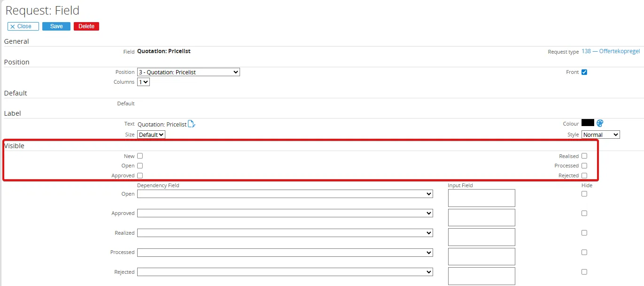
Task: Expand the Realized dependency field dropdown
Action: tap(285, 233)
